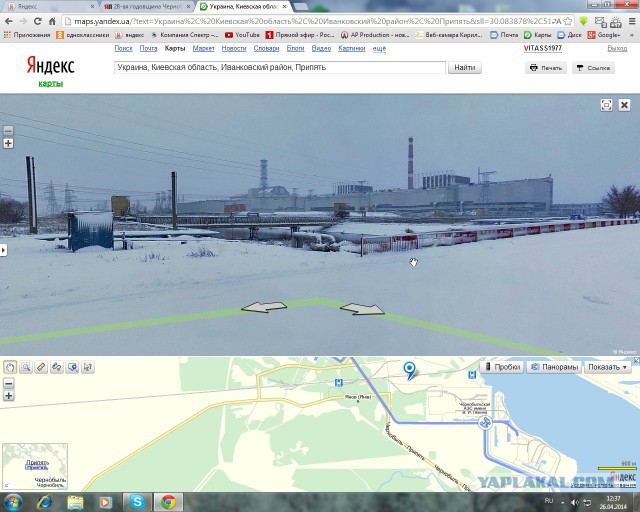640x512 pixels.
Task: Click the green download arrow extension icon
Action: [x=583, y=21]
